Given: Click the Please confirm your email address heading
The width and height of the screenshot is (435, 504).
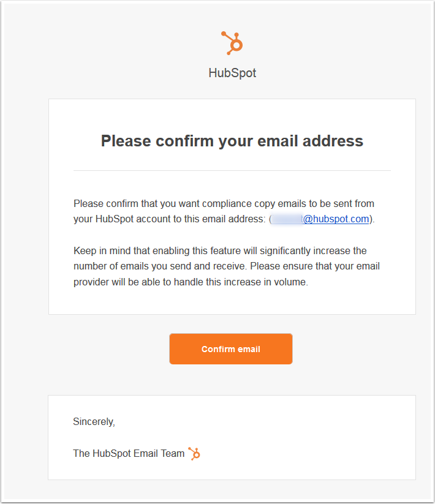Looking at the screenshot, I should pos(232,141).
